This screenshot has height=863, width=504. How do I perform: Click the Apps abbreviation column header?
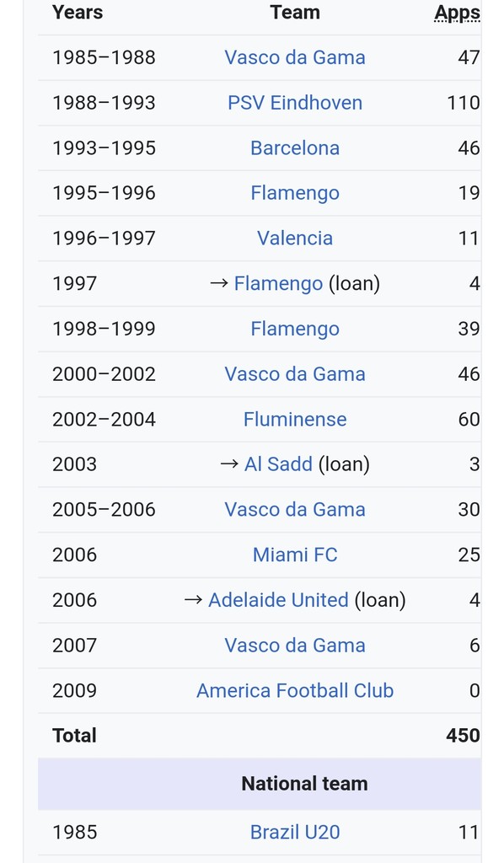click(x=458, y=13)
